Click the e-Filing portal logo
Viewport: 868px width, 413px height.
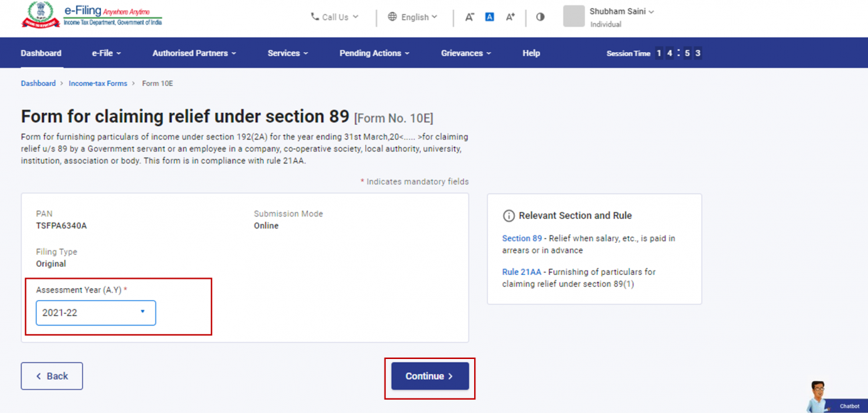91,15
